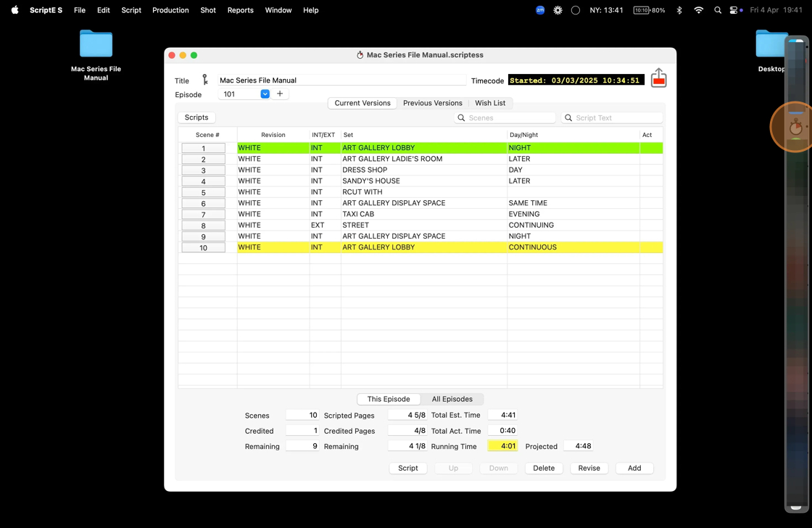Open the Production menu
Viewport: 812px width, 528px height.
170,10
